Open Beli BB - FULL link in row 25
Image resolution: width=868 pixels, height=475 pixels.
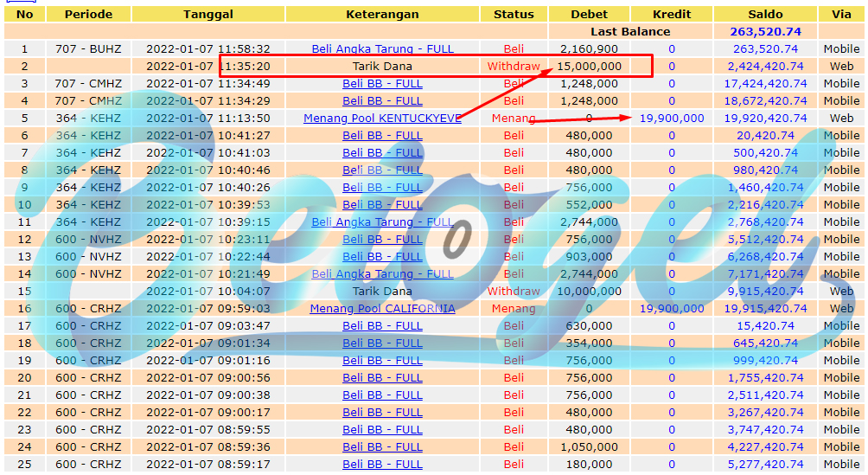click(382, 464)
